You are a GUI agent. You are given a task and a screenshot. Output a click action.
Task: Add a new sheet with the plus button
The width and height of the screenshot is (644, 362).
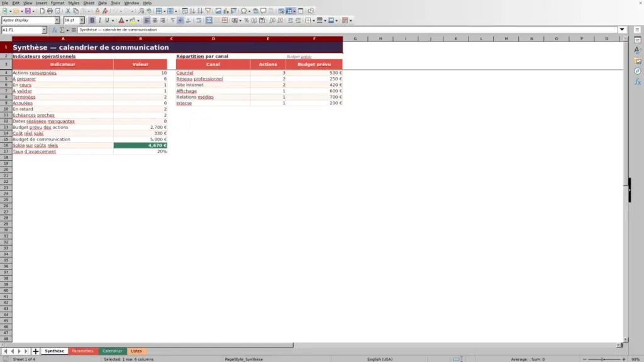(35, 351)
